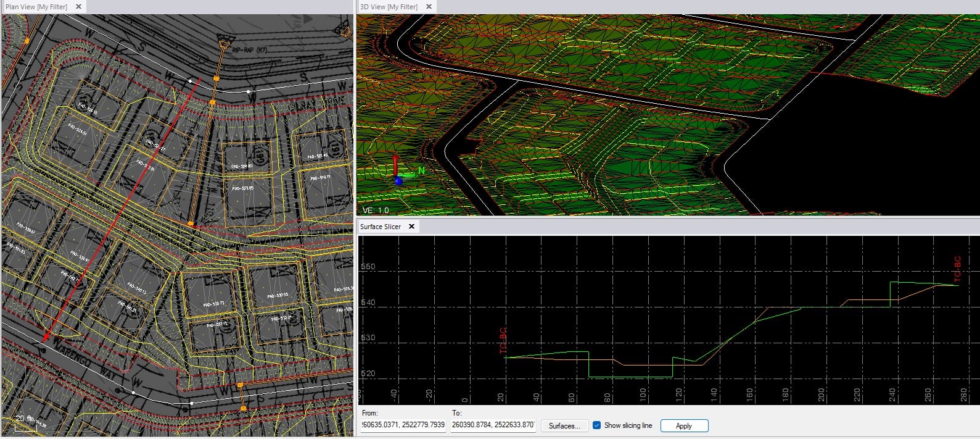The width and height of the screenshot is (980, 439).
Task: Close the 3D View tab
Action: 429,7
